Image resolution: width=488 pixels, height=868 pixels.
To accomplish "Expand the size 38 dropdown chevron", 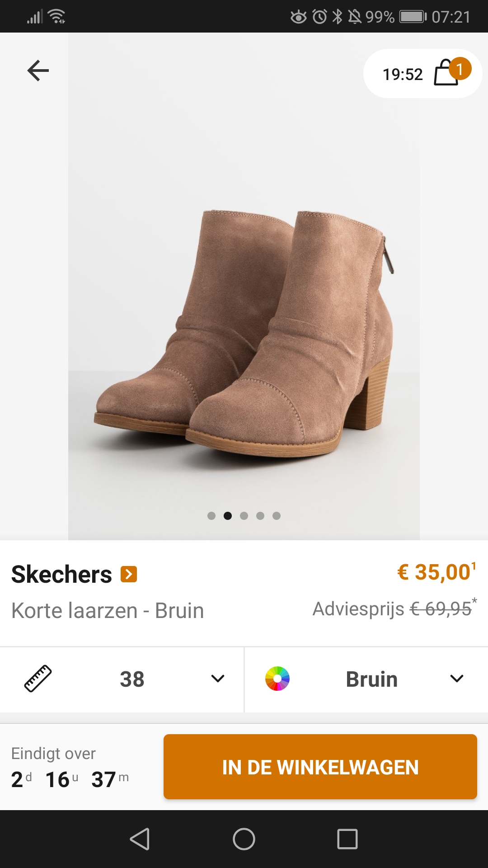I will 218,679.
